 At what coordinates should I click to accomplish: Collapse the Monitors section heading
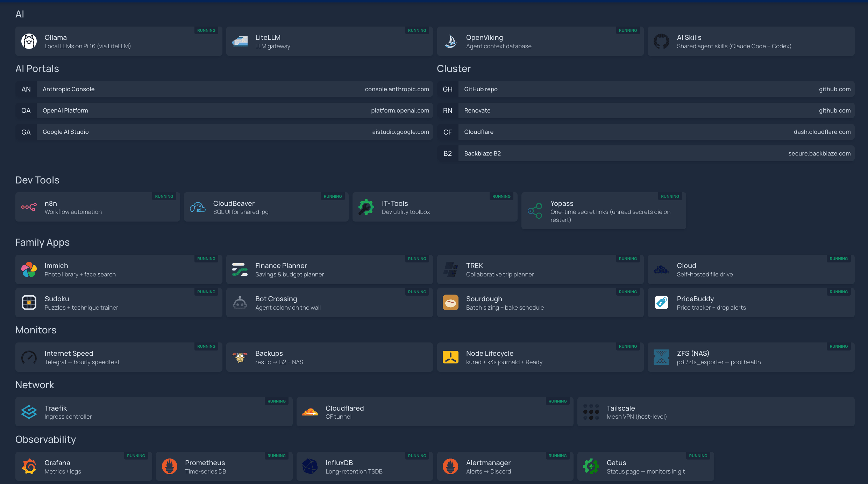click(36, 330)
